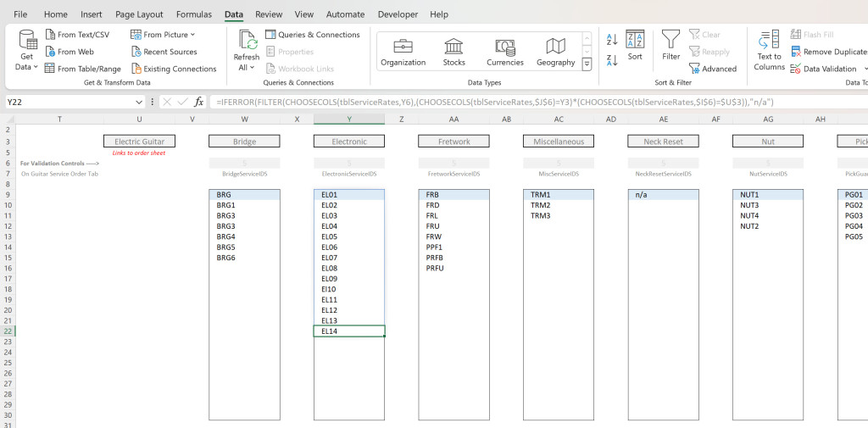The width and height of the screenshot is (868, 428).
Task: Select the Geography data type
Action: (x=555, y=53)
